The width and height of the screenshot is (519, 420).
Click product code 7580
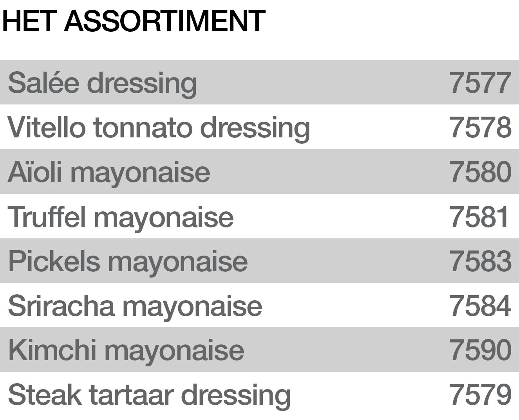tap(480, 172)
